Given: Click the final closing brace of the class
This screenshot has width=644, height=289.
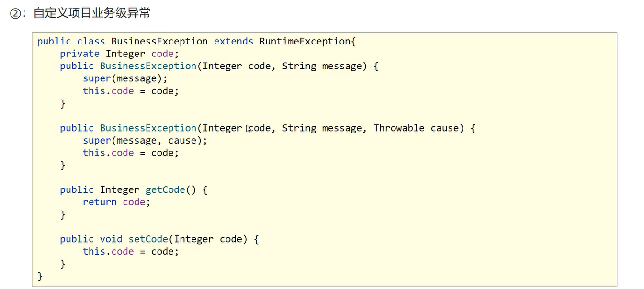Looking at the screenshot, I should (x=40, y=276).
